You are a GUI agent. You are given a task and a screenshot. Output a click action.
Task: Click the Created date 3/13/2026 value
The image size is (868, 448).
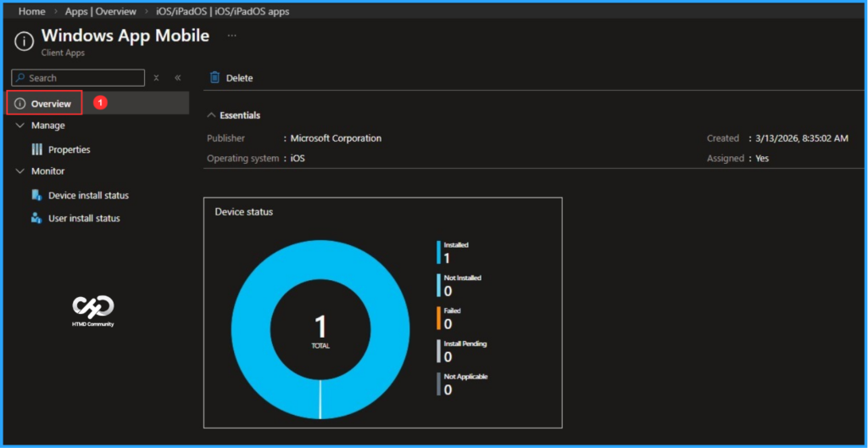point(802,138)
